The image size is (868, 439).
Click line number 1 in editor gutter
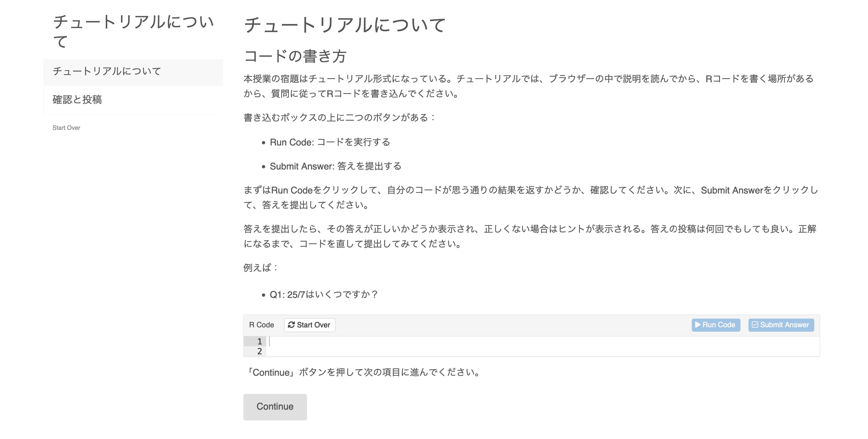click(x=259, y=342)
